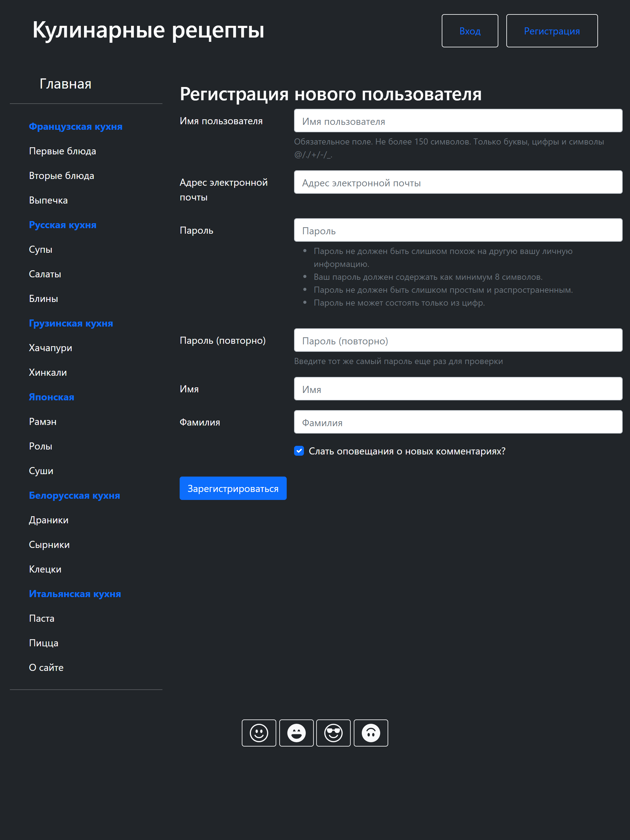Click the sunglasses emoji icon
The height and width of the screenshot is (840, 630).
[x=333, y=733]
